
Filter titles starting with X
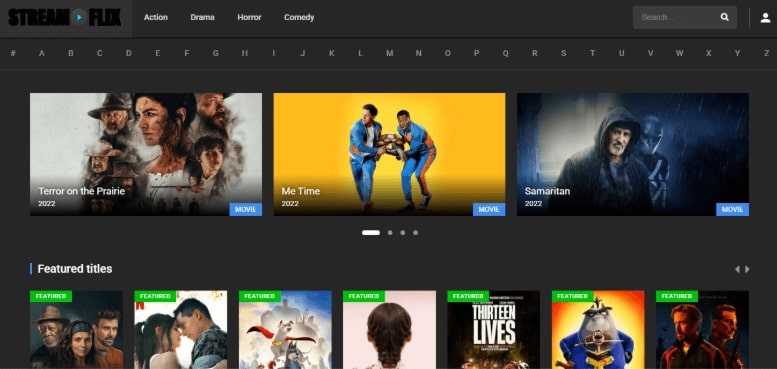(x=709, y=53)
